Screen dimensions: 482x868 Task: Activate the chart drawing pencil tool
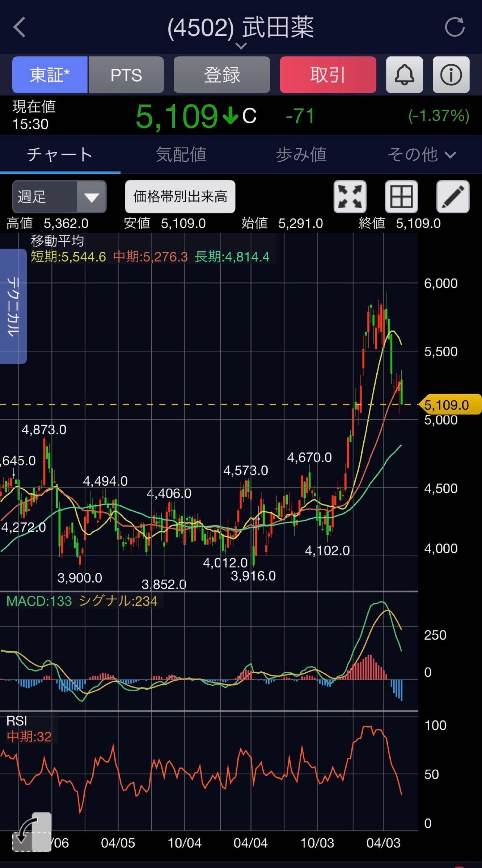[453, 197]
